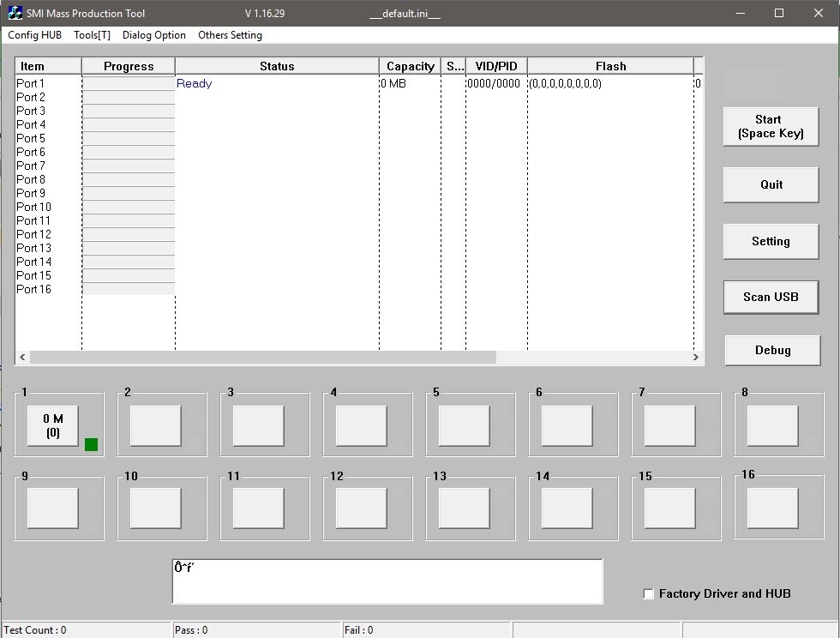840x638 pixels.
Task: Click the Progress column header
Action: (x=129, y=66)
